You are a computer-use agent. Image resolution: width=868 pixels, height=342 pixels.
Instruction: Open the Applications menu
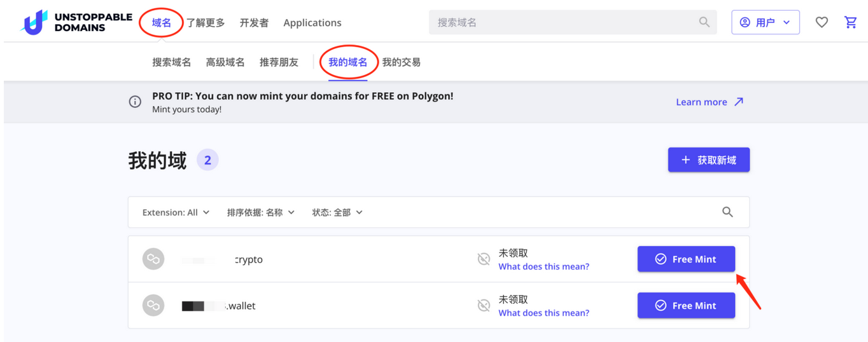pos(312,22)
